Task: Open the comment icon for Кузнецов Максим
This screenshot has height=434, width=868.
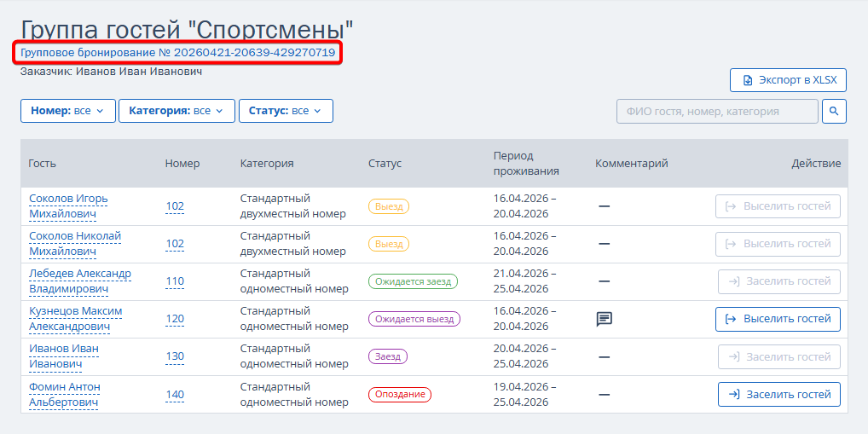Action: tap(604, 320)
